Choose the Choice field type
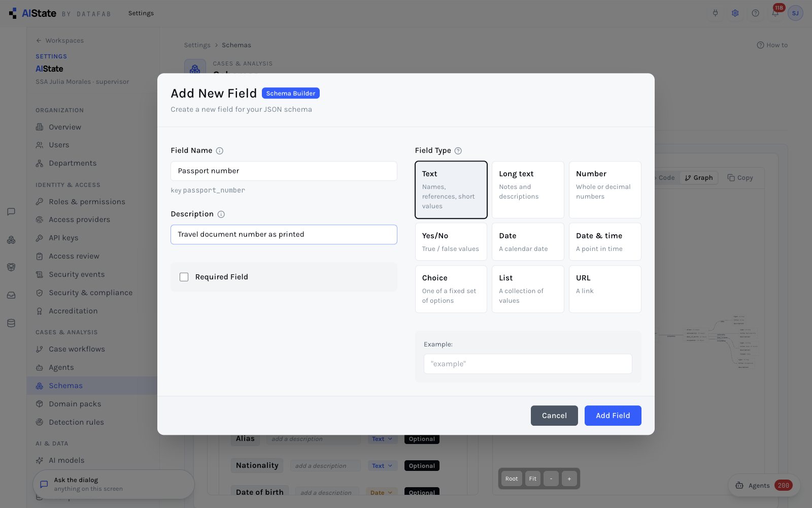The height and width of the screenshot is (508, 812). (451, 289)
